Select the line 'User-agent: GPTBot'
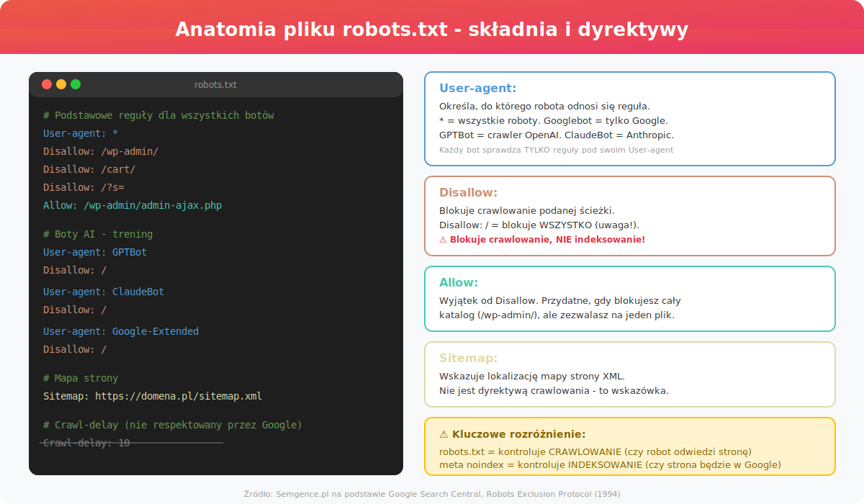 (95, 252)
